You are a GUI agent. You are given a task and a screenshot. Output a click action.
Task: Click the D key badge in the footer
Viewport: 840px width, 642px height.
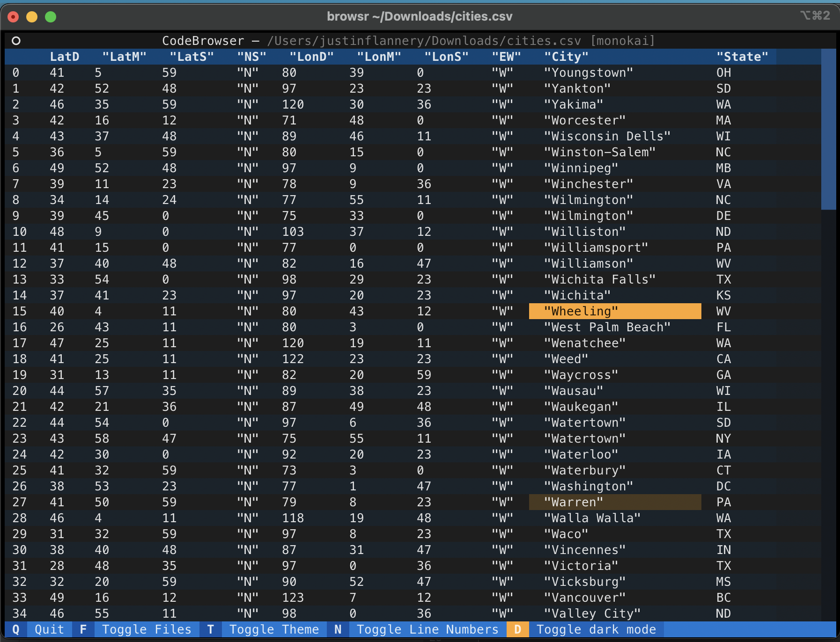tap(518, 629)
